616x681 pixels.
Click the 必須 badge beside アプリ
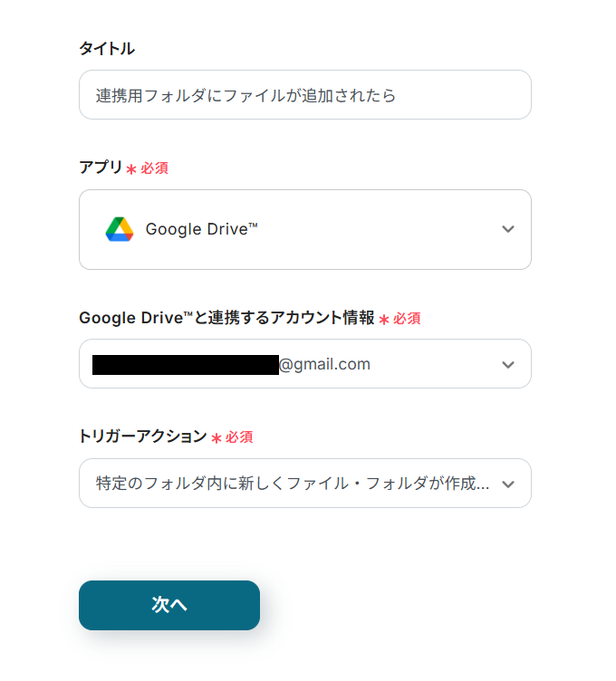(x=154, y=168)
